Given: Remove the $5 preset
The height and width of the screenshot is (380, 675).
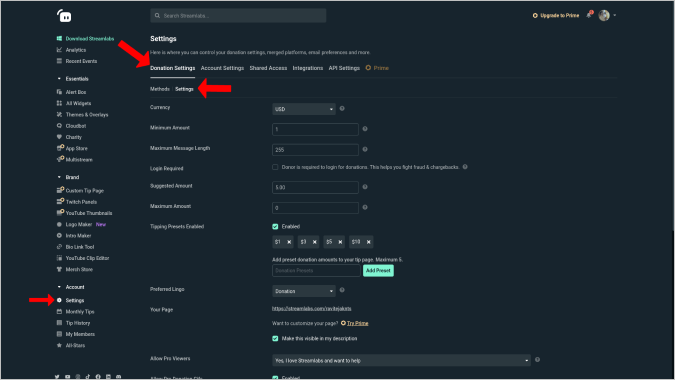Looking at the screenshot, I should (341, 242).
